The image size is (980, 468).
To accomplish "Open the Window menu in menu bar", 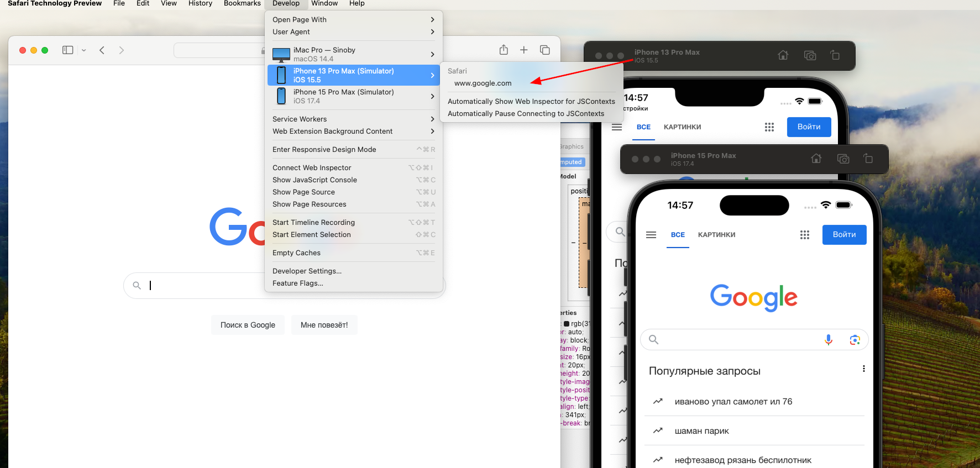I will (324, 3).
